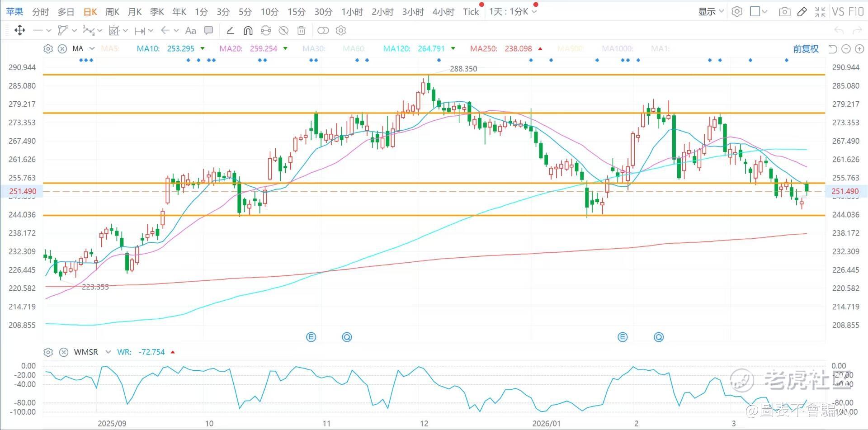Image resolution: width=868 pixels, height=430 pixels.
Task: Click the second Q quarterly report marker
Action: point(659,337)
